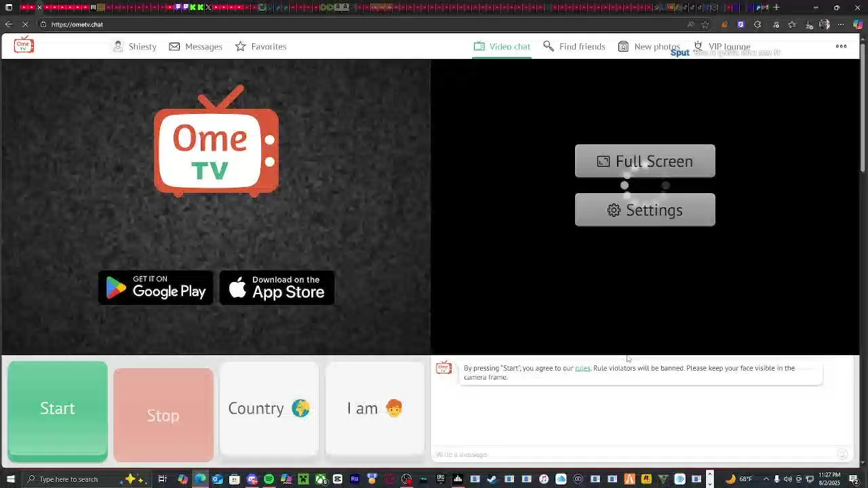Image resolution: width=868 pixels, height=488 pixels.
Task: Click the read aloud icon in address bar
Action: pos(691,24)
